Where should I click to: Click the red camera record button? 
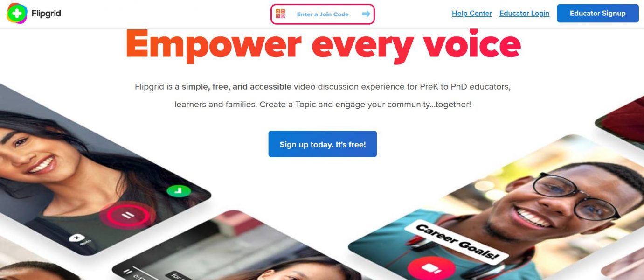(431, 268)
